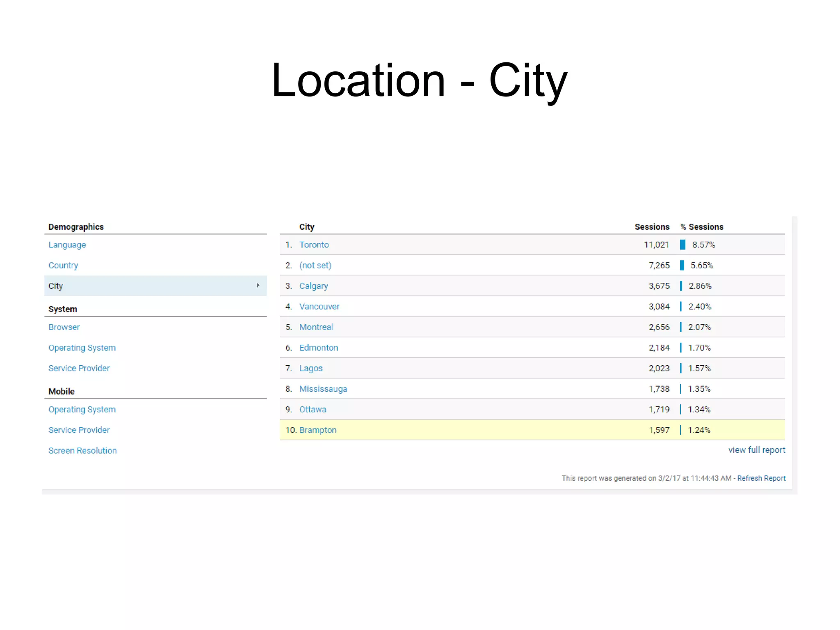Click Montreal's 2,656 sessions value
This screenshot has width=840, height=630.
[659, 327]
